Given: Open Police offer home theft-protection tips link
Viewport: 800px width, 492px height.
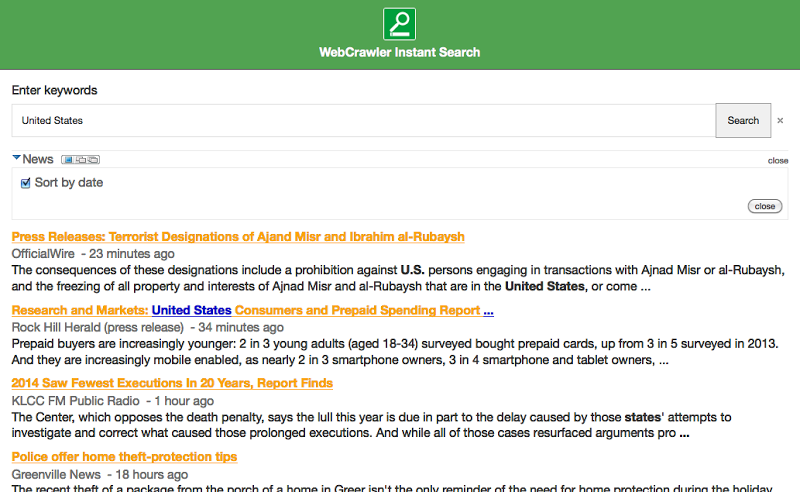Looking at the screenshot, I should click(x=124, y=457).
